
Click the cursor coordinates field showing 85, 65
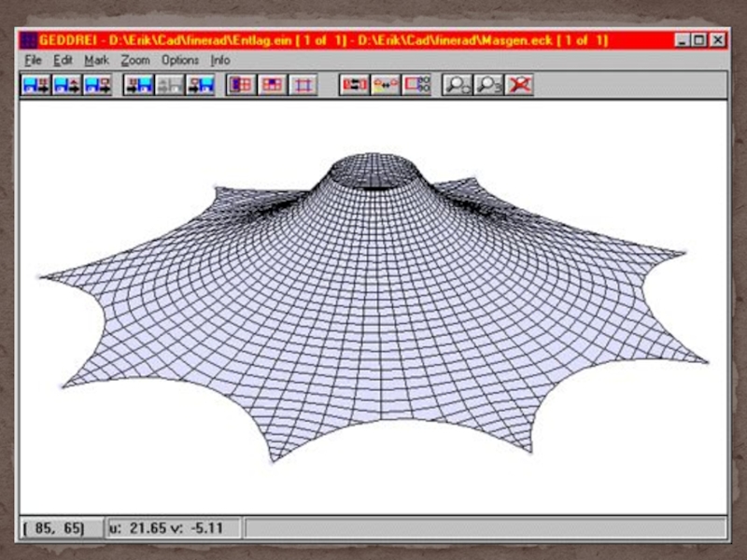62,528
